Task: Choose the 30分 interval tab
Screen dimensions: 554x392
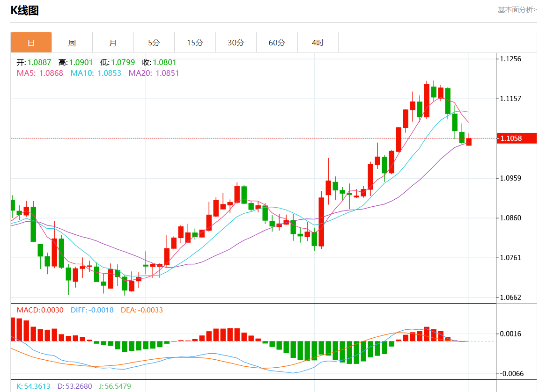Action: [236, 43]
